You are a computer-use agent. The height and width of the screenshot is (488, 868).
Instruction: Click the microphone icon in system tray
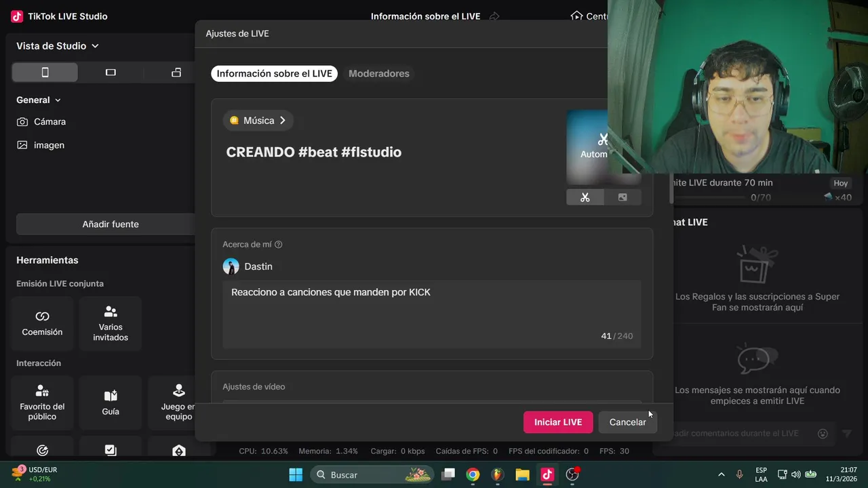(739, 474)
